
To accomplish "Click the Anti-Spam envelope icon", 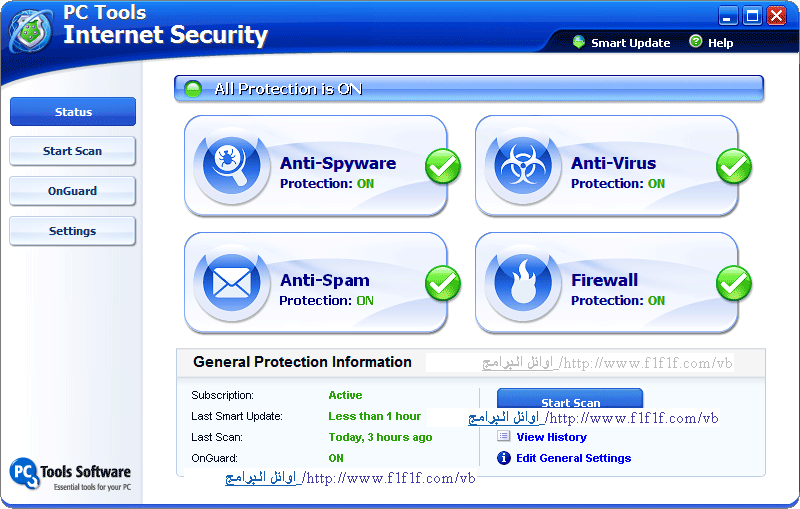I will click(232, 282).
